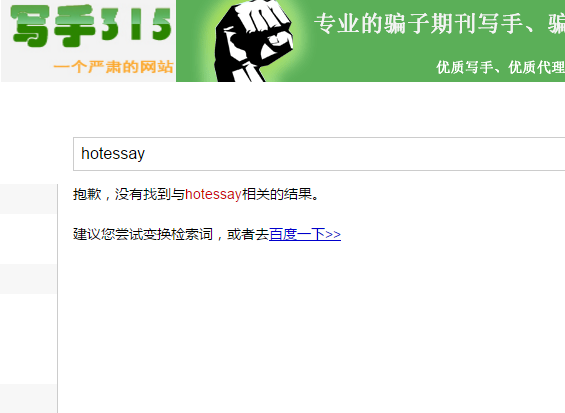Select the middle gray sidebar row
565x413 pixels.
tap(28, 279)
